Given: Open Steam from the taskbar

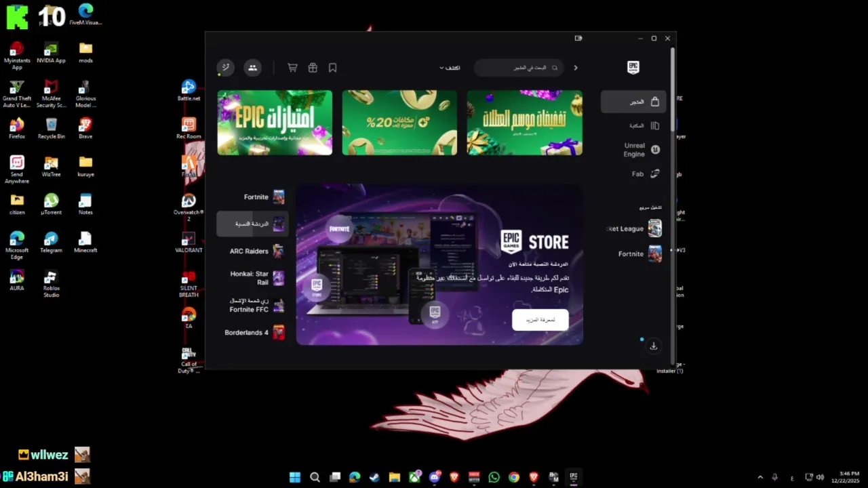Looking at the screenshot, I should tap(374, 477).
